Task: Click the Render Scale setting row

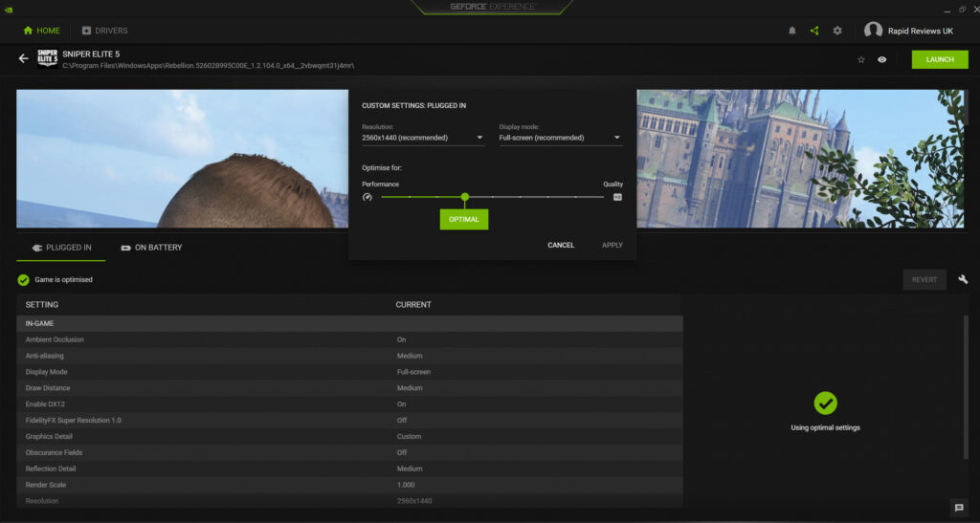Action: pos(349,485)
